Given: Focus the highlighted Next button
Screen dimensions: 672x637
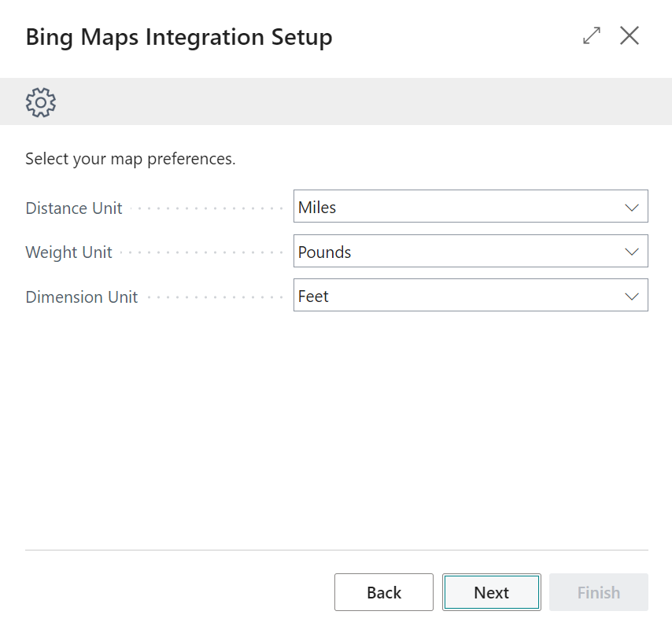Looking at the screenshot, I should click(x=491, y=592).
